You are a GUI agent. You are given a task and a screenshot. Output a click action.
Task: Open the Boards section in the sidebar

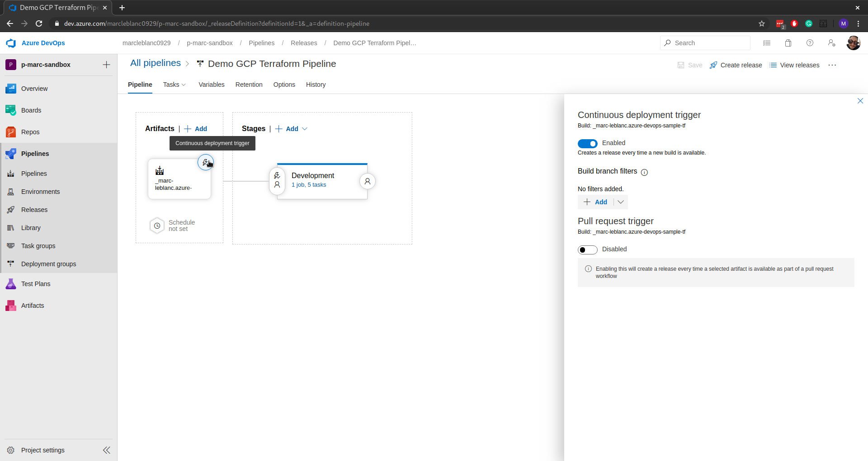tap(31, 110)
